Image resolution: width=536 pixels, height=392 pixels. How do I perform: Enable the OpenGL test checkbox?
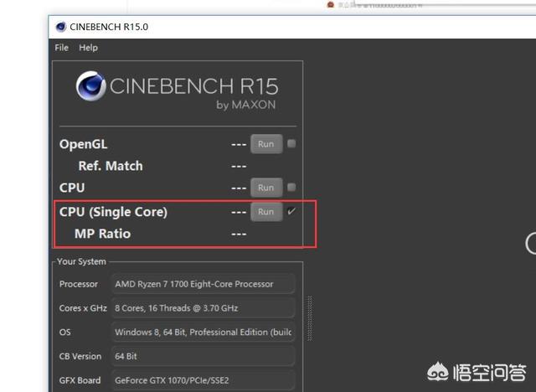[x=291, y=143]
